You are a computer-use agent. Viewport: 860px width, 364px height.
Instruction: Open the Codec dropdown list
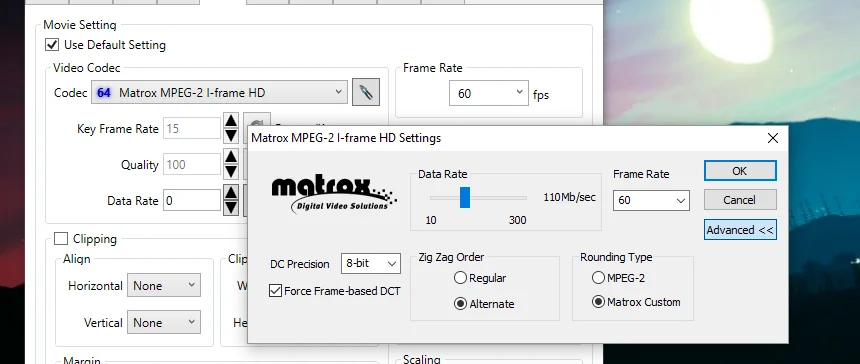click(219, 93)
